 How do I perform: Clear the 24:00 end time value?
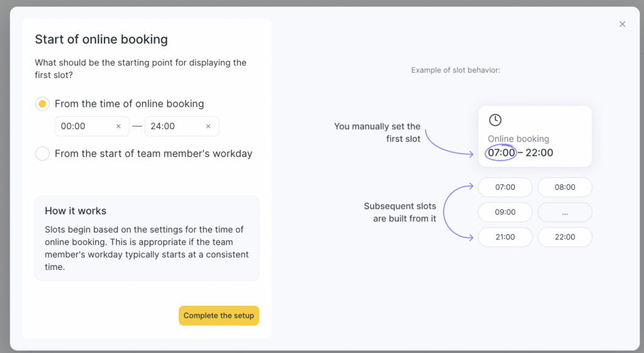tap(208, 126)
